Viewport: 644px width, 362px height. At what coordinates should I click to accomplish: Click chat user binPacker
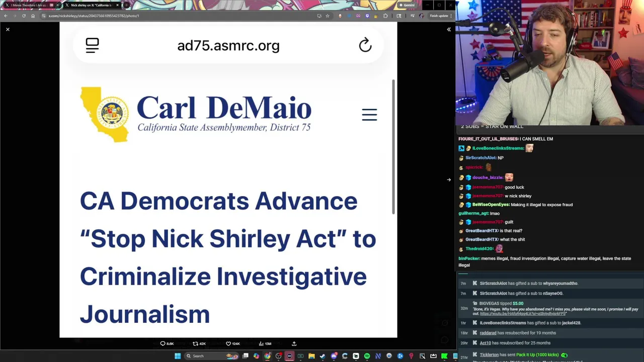[469, 258]
